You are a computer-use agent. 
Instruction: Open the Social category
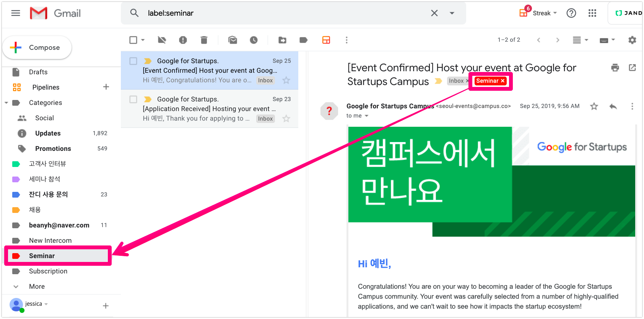[44, 118]
